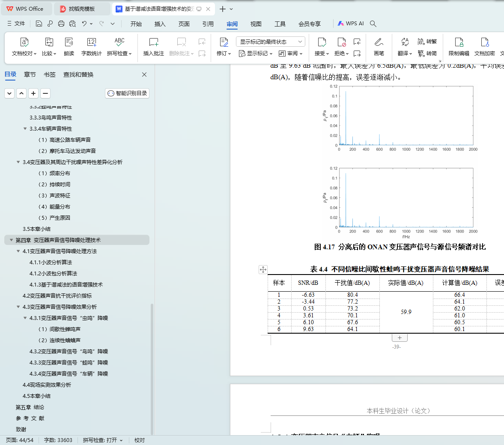Go to 4.4现场实测效果分析 heading
This screenshot has width=504, height=445.
(x=47, y=385)
